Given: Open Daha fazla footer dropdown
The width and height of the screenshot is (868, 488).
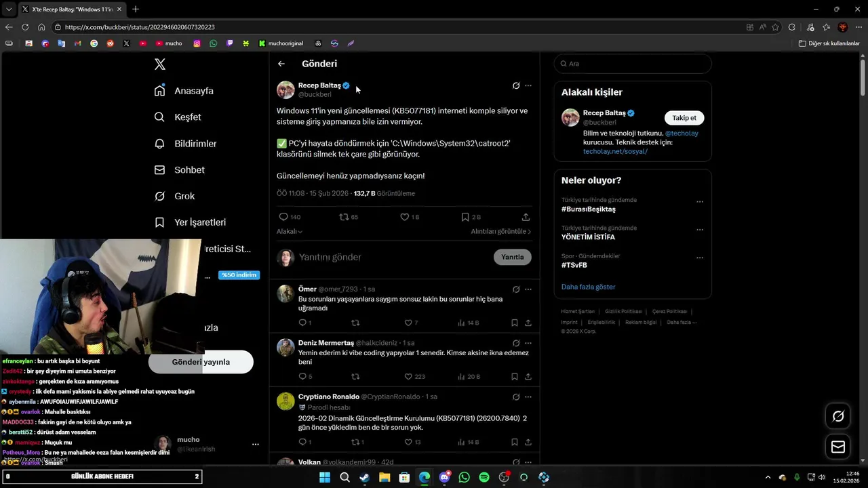Looking at the screenshot, I should 682,323.
